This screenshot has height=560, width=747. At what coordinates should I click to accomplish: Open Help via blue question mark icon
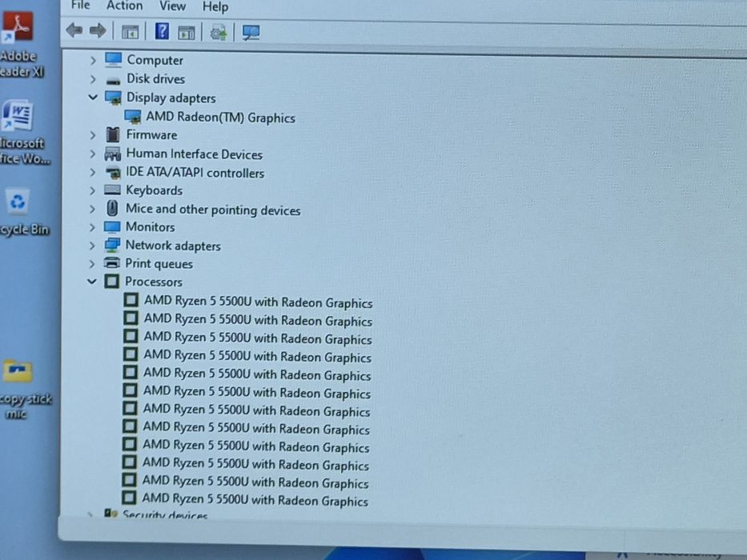(162, 32)
